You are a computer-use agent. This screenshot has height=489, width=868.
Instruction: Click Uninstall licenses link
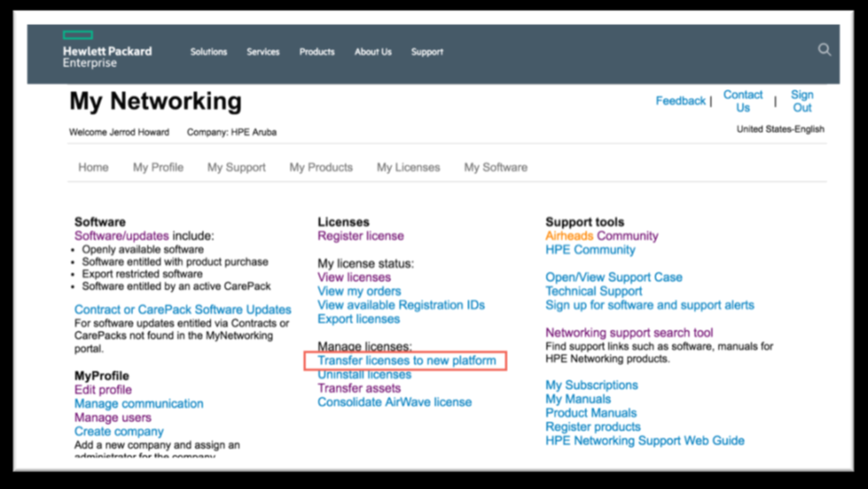tap(365, 375)
